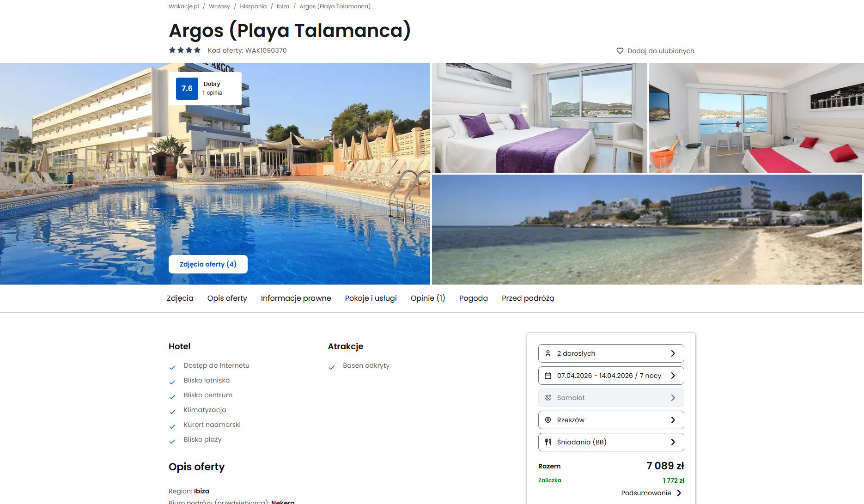The image size is (864, 504).
Task: Go to the Opinie (1) tab
Action: 428,298
